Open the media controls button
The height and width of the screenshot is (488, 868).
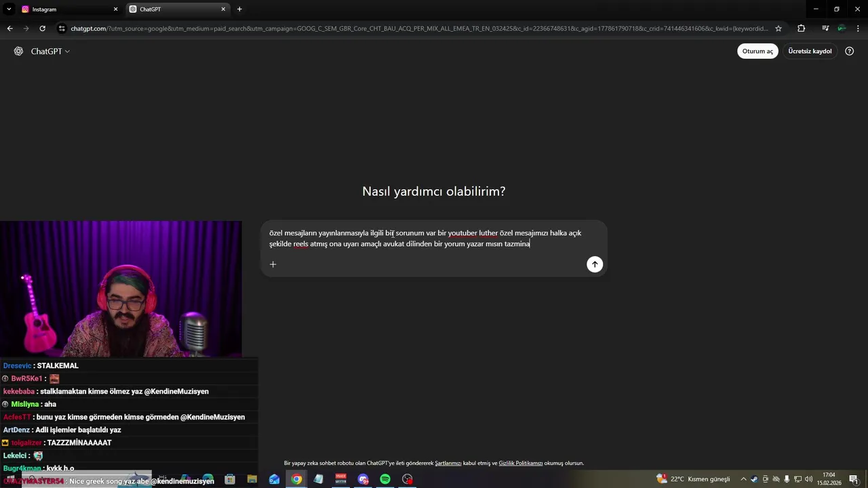click(x=825, y=28)
